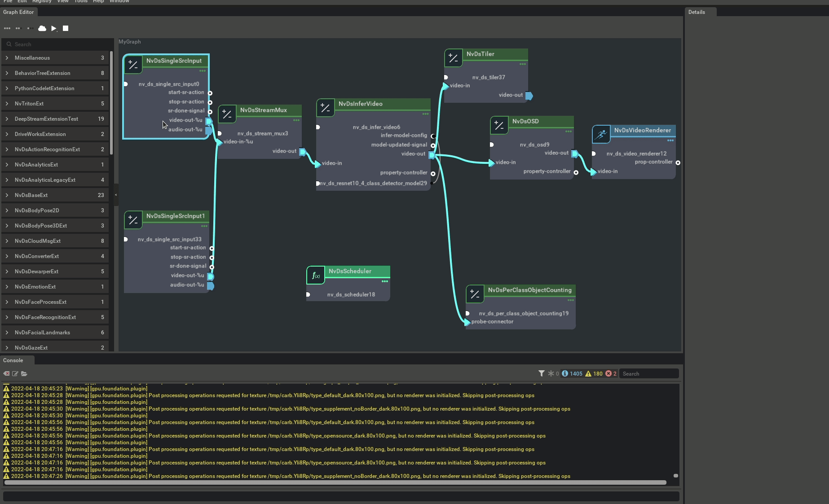Open the Registry menu
This screenshot has height=504, width=829.
coord(41,2)
